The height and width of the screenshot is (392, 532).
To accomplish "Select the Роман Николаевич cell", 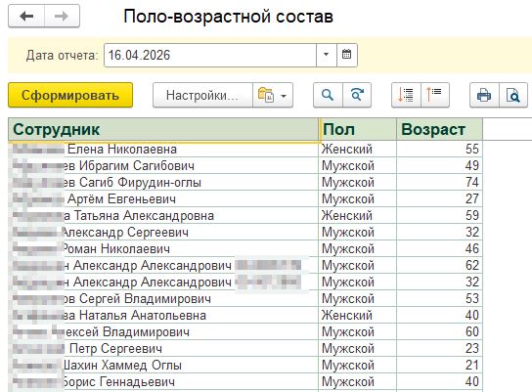I will click(163, 248).
